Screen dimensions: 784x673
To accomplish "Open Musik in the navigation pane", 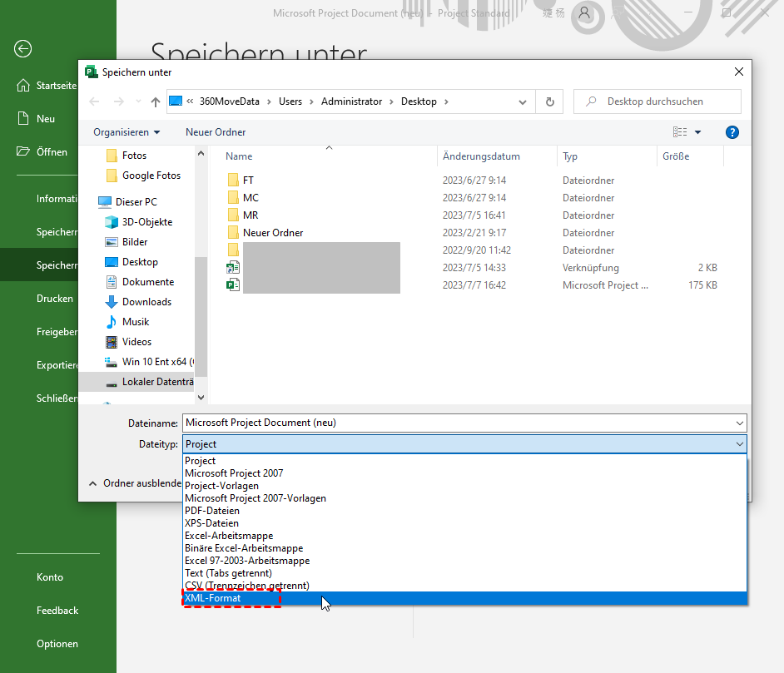I will click(127, 322).
